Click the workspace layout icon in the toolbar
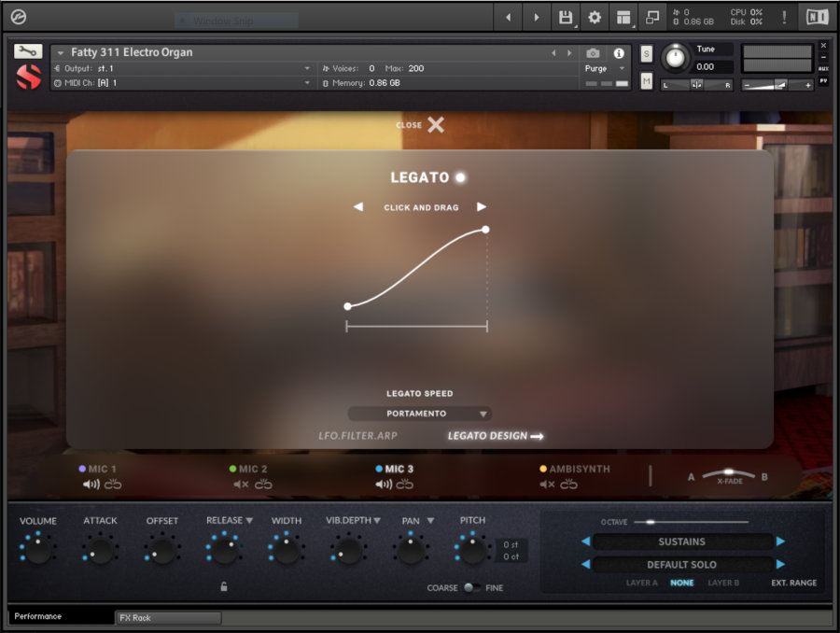 coord(623,16)
